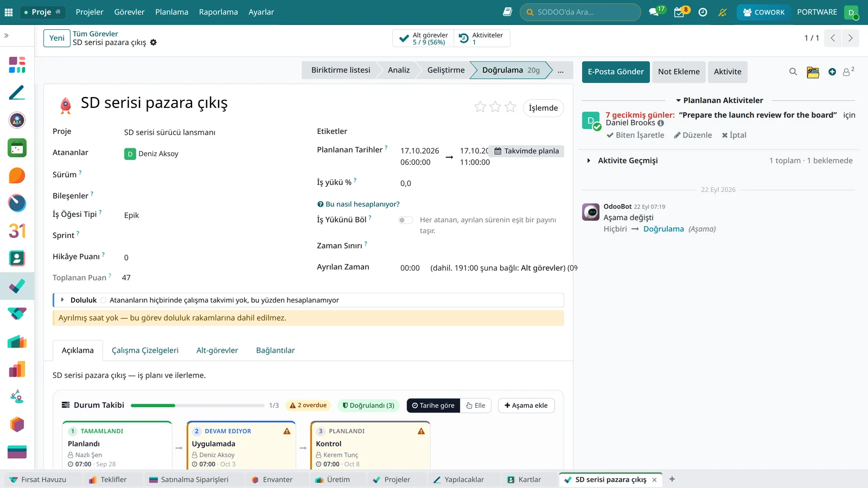
Task: Click the Aşama ekle button
Action: pos(526,406)
